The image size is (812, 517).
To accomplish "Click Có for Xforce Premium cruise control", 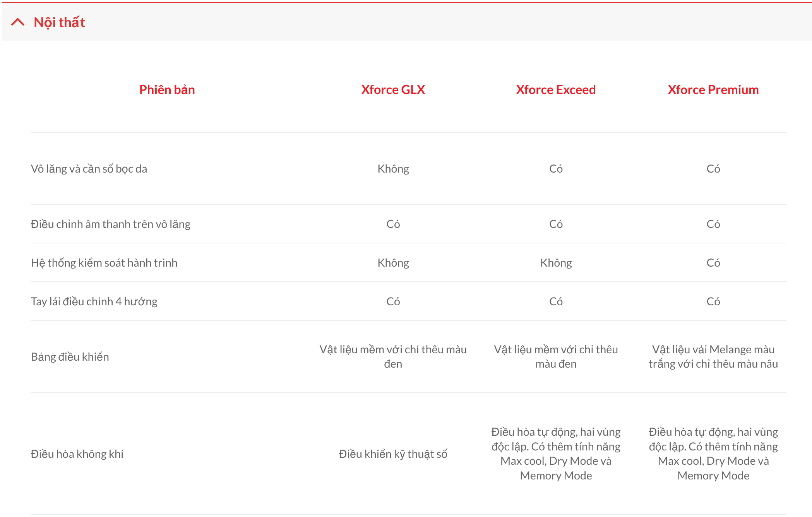I will pos(713,263).
